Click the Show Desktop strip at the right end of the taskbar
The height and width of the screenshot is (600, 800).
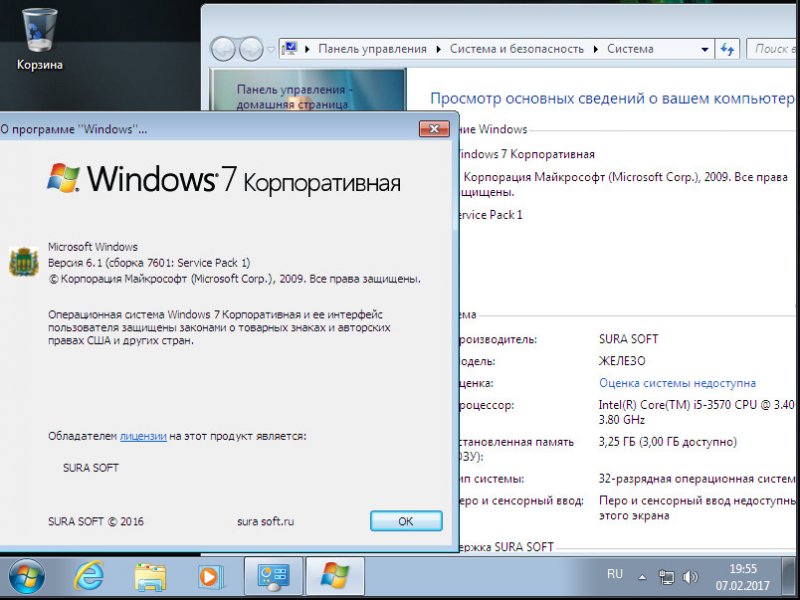point(790,577)
